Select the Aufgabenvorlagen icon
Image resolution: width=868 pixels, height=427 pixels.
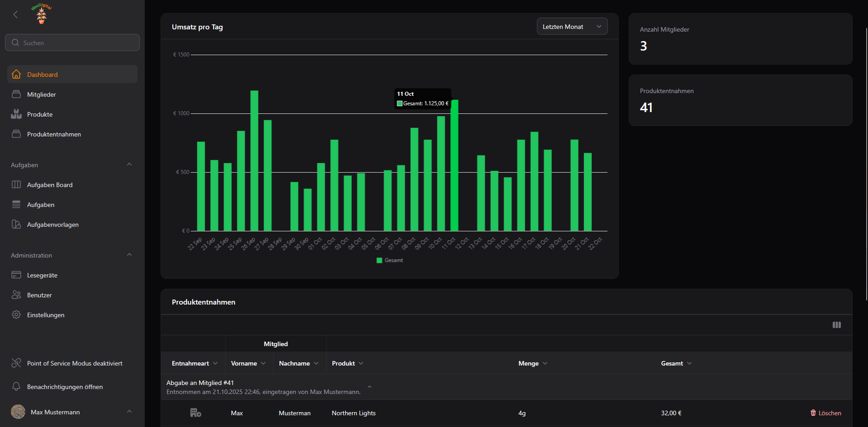[16, 224]
